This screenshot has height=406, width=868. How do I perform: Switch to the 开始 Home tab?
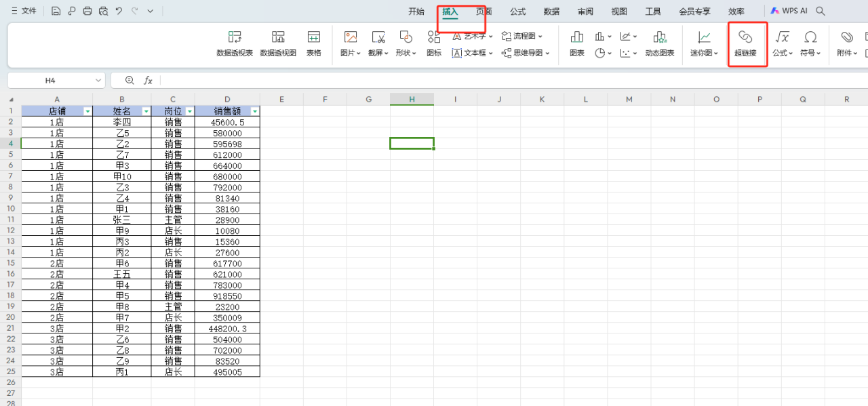416,12
